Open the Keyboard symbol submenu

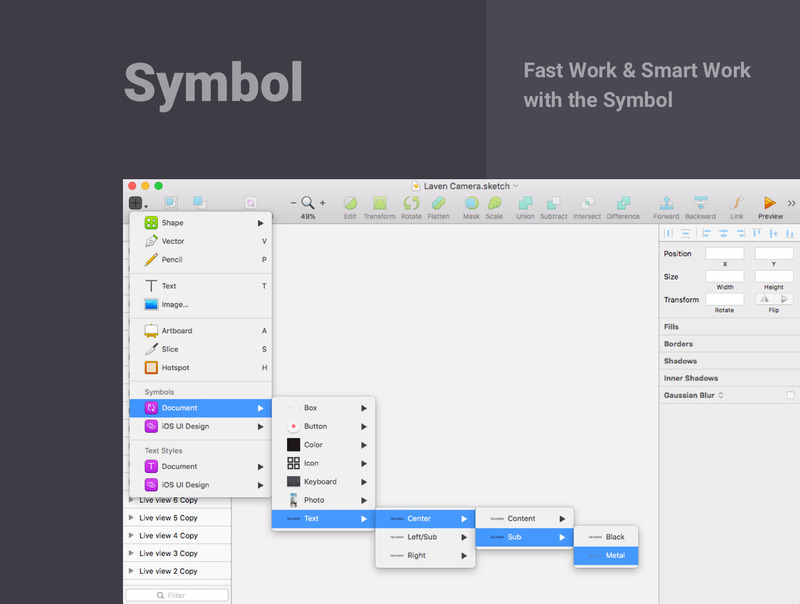[323, 482]
